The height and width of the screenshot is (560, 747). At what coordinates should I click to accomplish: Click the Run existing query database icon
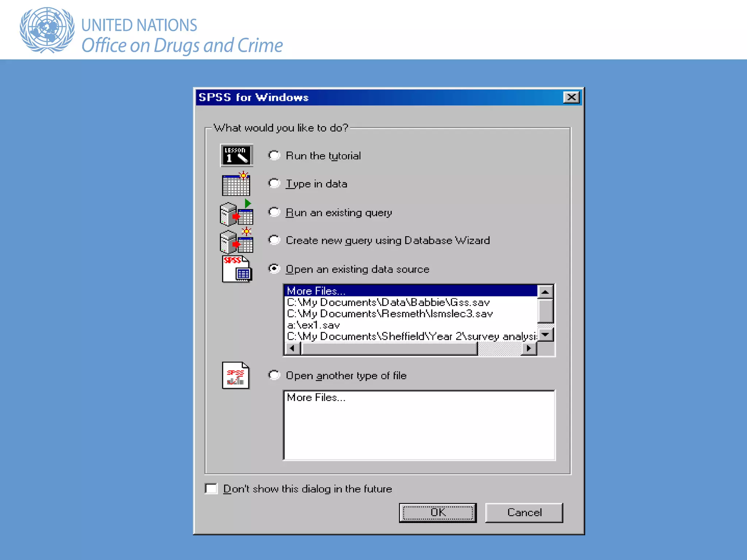(x=236, y=213)
